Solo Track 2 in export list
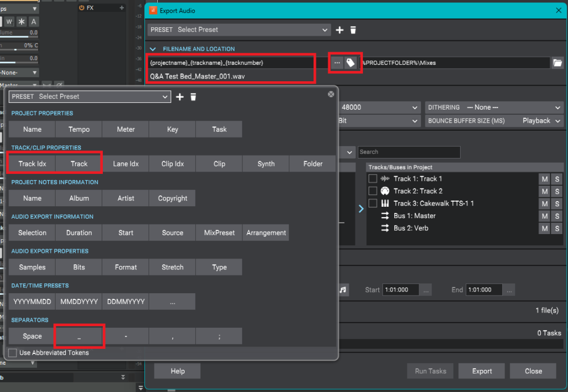This screenshot has height=392, width=568. point(557,191)
